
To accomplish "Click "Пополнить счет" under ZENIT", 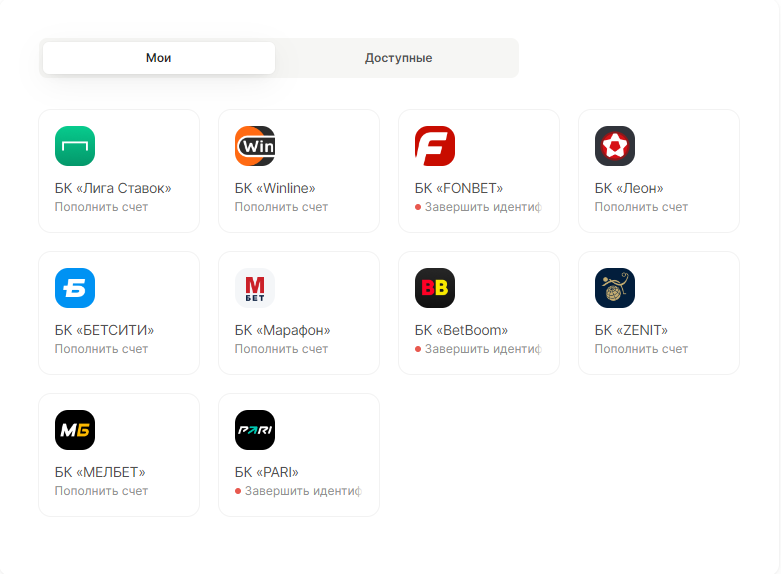I will 641,349.
